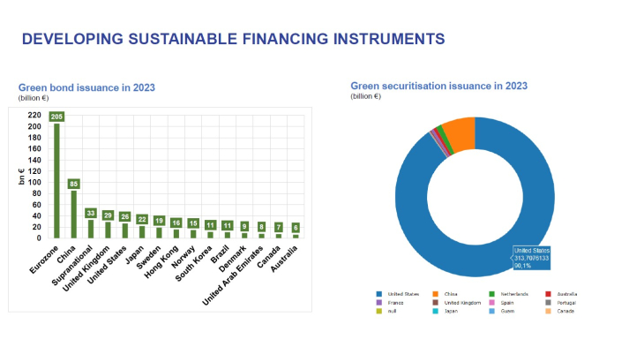Click the '100' y-axis tick
This screenshot has width=644, height=362.
(x=34, y=183)
